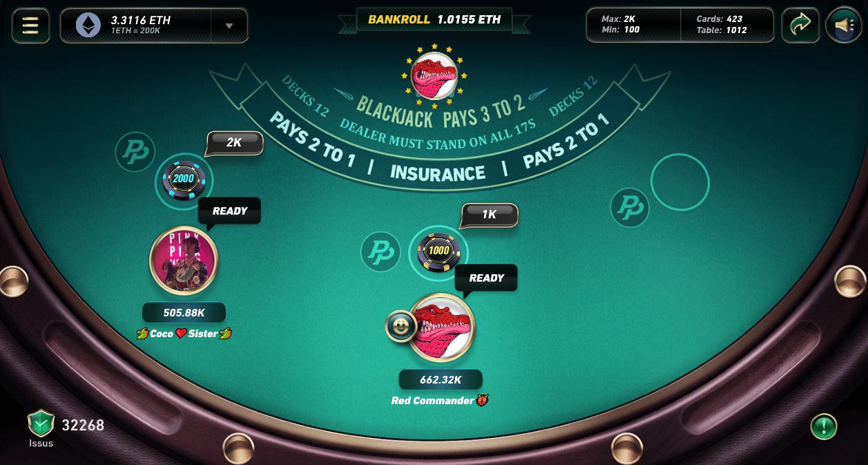Click the dealer crocodile avatar
The width and height of the screenshot is (868, 465).
[x=434, y=75]
